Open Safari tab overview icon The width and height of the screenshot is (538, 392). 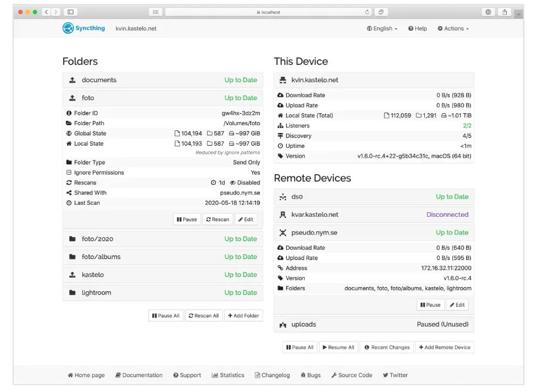[x=381, y=12]
